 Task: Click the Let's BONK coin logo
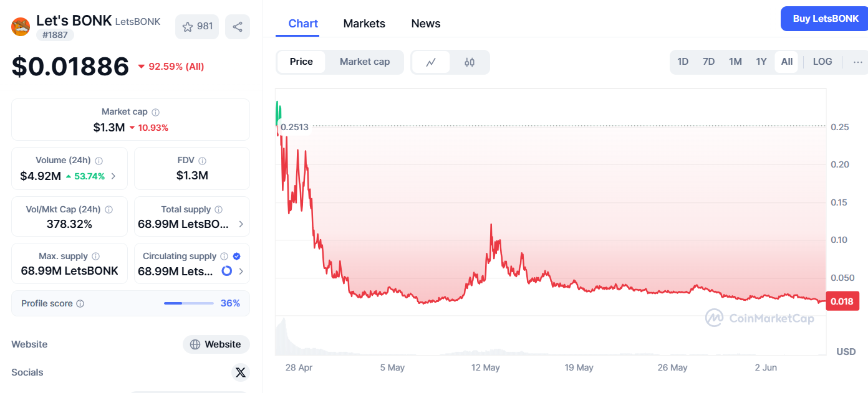pos(21,27)
